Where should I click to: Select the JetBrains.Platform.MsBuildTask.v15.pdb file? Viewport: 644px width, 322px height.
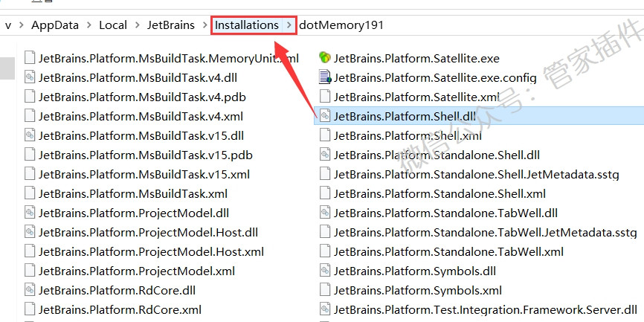pos(146,155)
